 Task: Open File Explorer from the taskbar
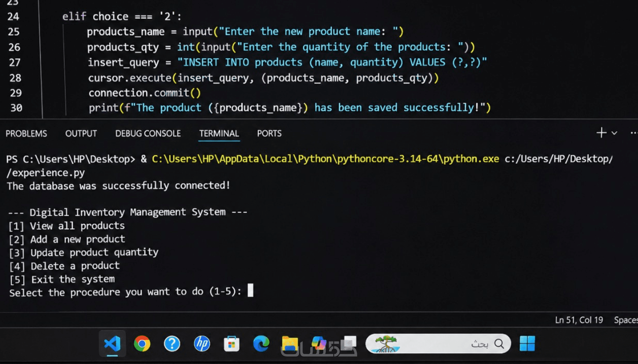pos(290,343)
